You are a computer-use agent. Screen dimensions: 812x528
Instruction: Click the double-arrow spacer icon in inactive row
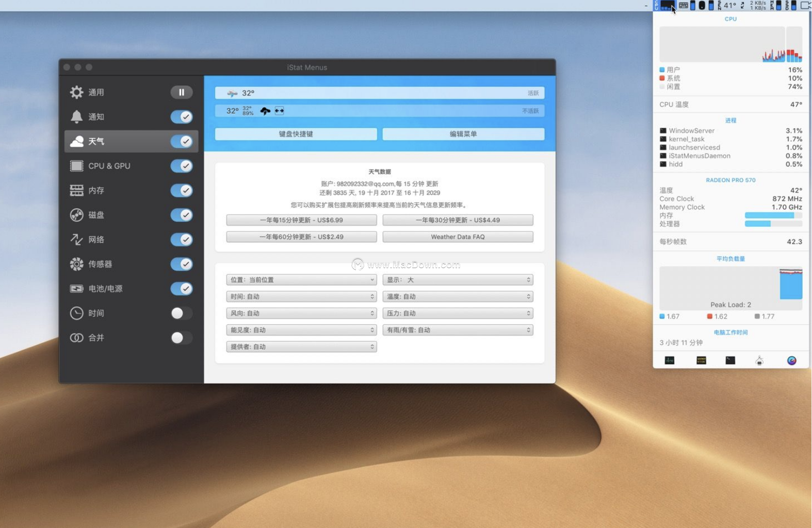tap(279, 111)
